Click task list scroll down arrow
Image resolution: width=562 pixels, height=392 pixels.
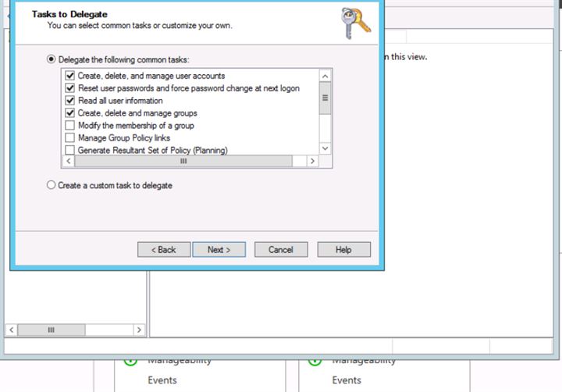[x=325, y=148]
